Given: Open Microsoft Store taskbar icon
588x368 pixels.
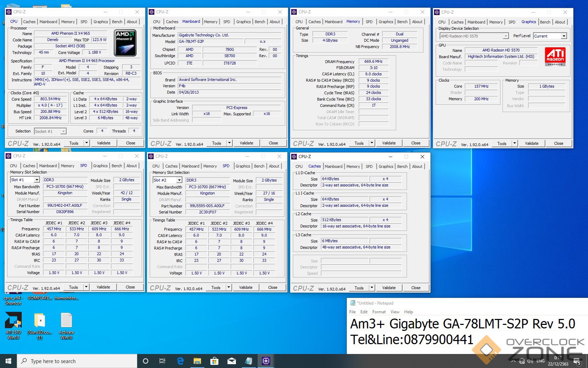Looking at the screenshot, I should click(214, 361).
